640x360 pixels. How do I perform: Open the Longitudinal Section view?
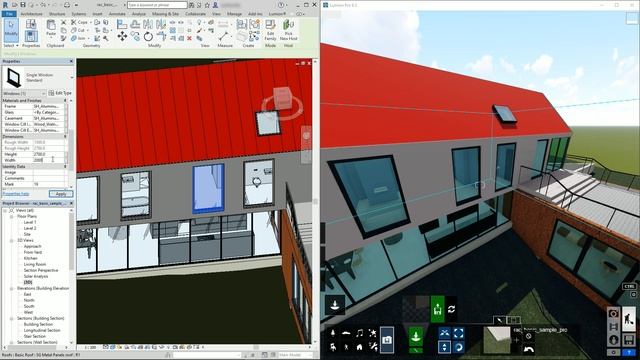point(42,330)
